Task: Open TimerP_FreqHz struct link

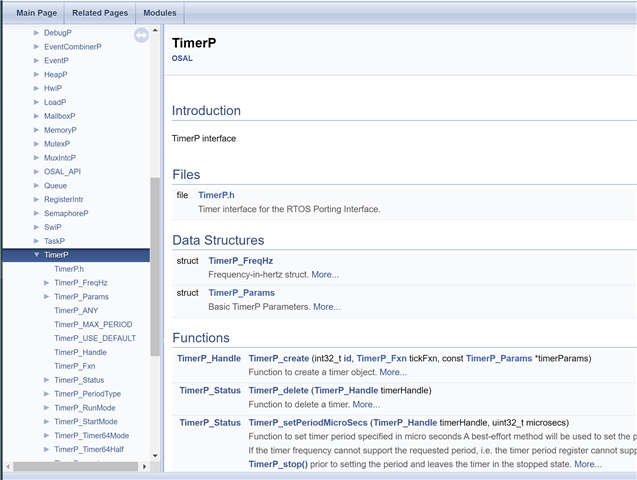Action: point(240,261)
